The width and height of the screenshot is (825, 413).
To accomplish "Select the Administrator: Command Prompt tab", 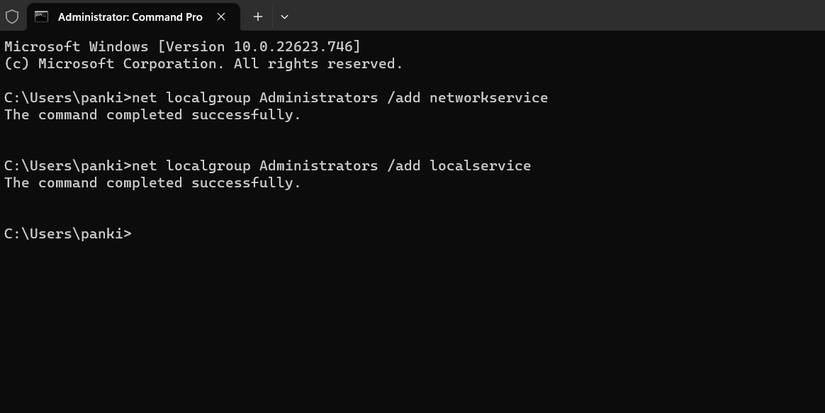I will 130,17.
